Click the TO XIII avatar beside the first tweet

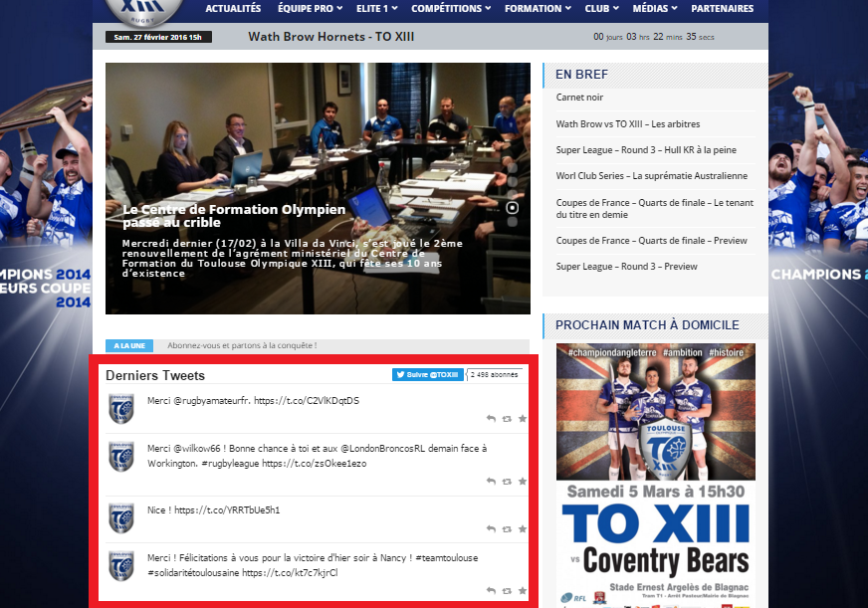[x=121, y=409]
